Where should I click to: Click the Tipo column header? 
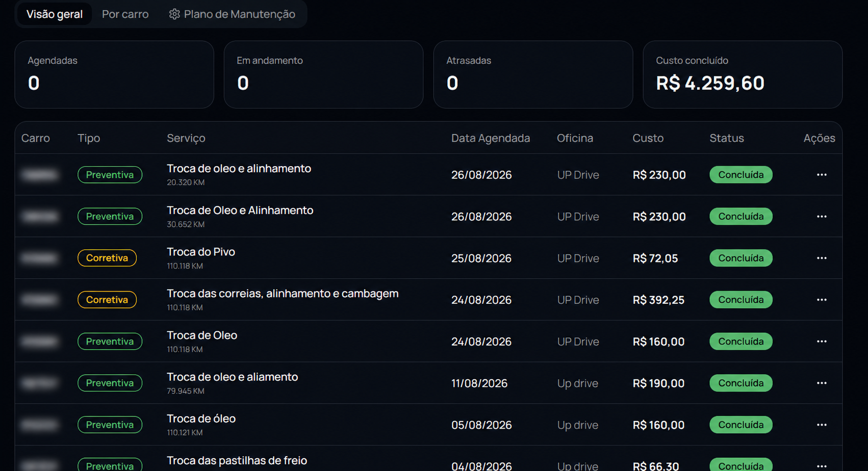pos(89,138)
